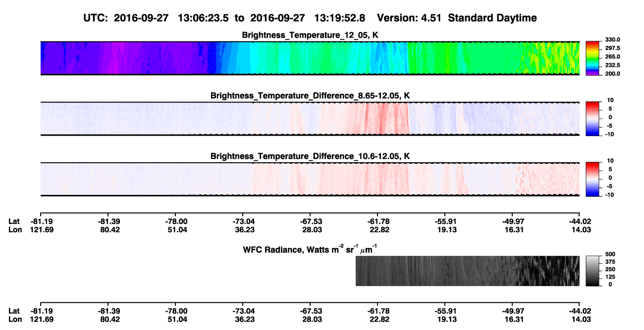Click the Brightness_Temperature_Difference_10.6-12.05 title
Viewport: 644px width, 330px height.
pos(310,156)
